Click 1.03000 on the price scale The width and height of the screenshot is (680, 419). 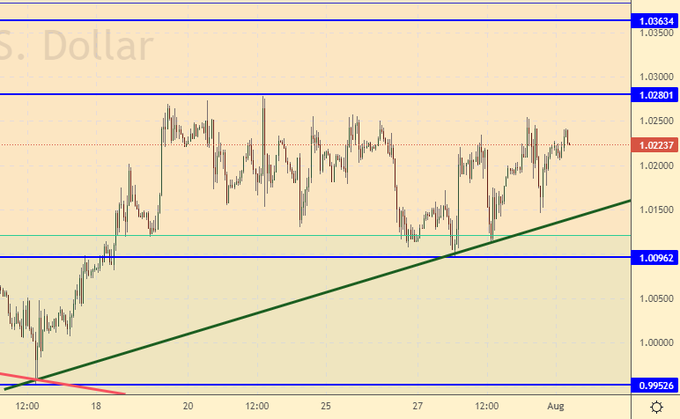pos(654,76)
